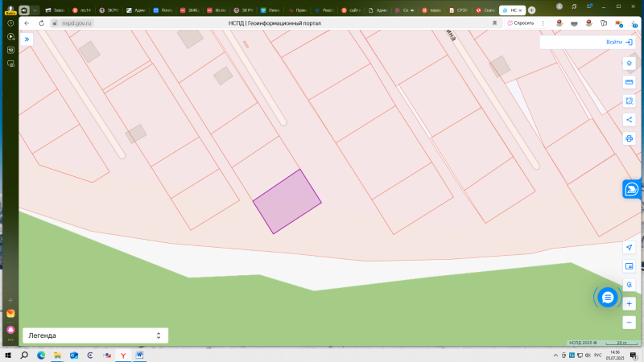Launch Microsoft Edge from taskbar
This screenshot has height=362, width=644.
coord(41,356)
